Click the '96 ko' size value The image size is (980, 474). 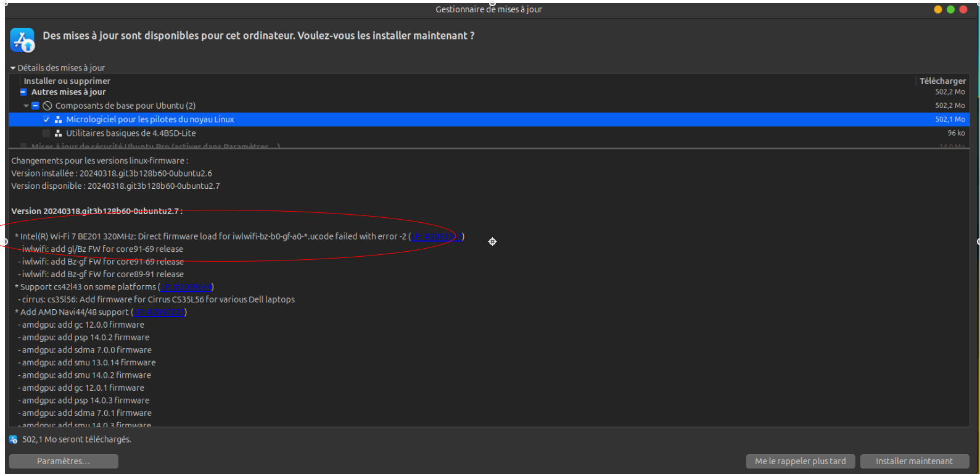point(956,133)
